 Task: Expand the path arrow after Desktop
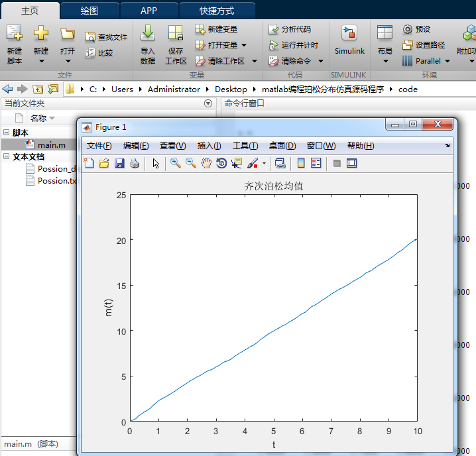[x=255, y=89]
